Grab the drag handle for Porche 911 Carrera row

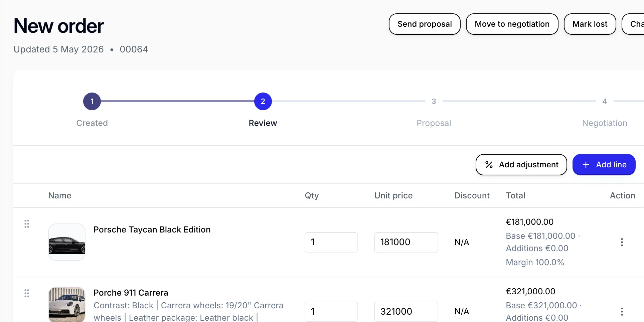(27, 293)
